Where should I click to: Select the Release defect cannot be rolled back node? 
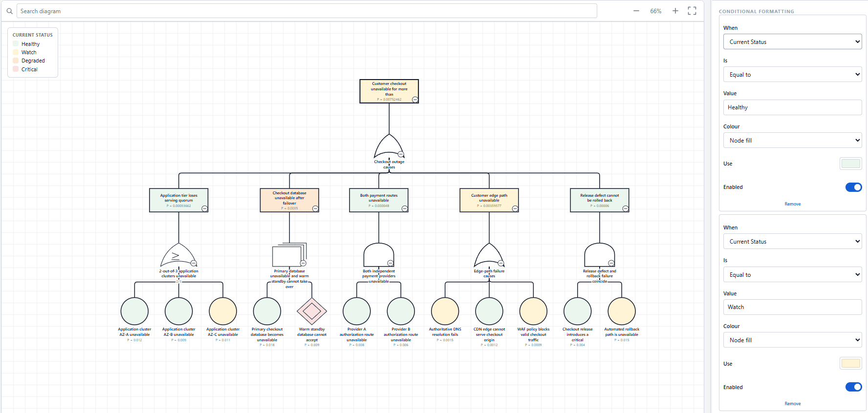click(600, 200)
